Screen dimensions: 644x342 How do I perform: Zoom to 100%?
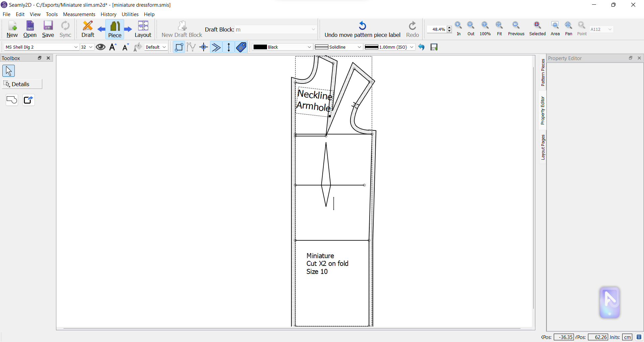(485, 28)
